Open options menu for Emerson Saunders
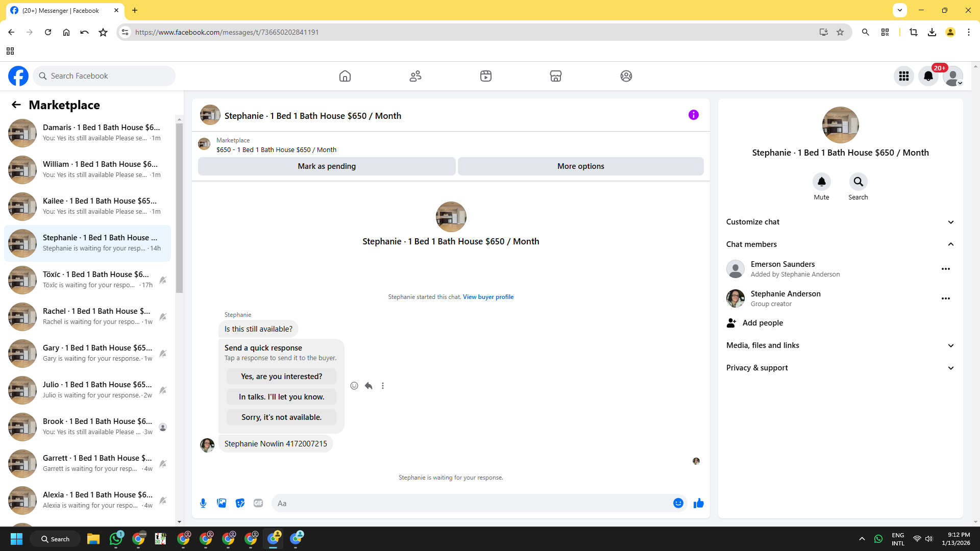980x551 pixels. pos(945,269)
